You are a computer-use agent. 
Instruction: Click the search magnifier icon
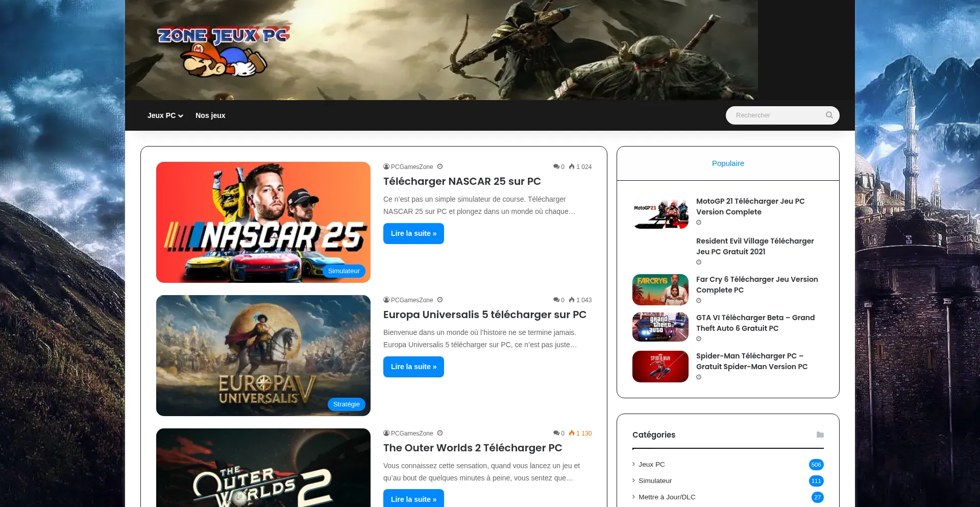point(829,115)
